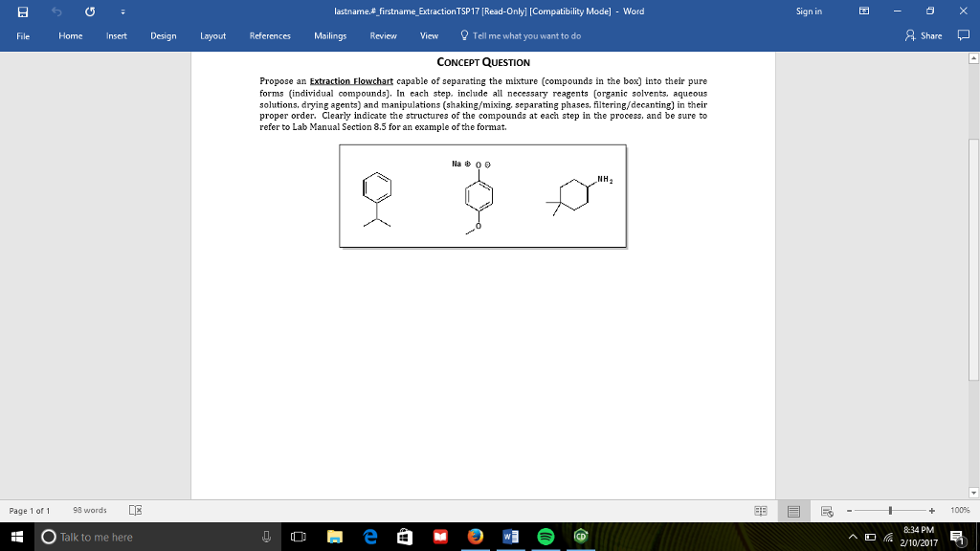Open the Mailings ribbon tab

330,35
